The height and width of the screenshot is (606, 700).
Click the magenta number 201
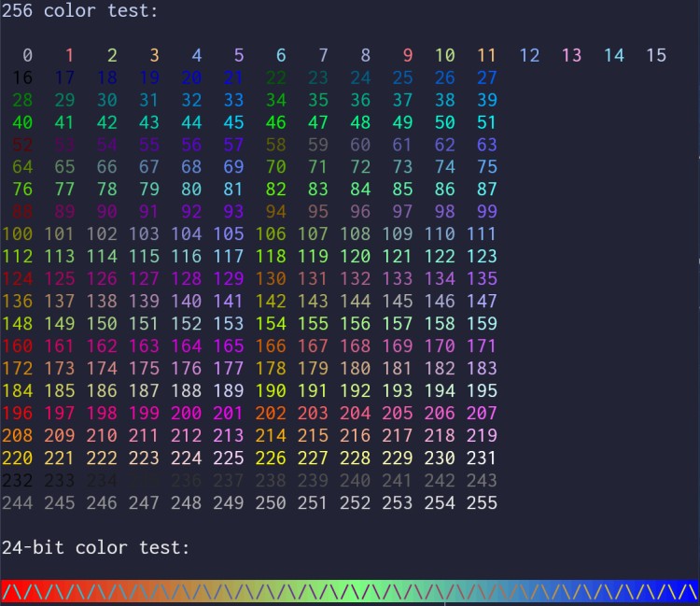coord(229,413)
